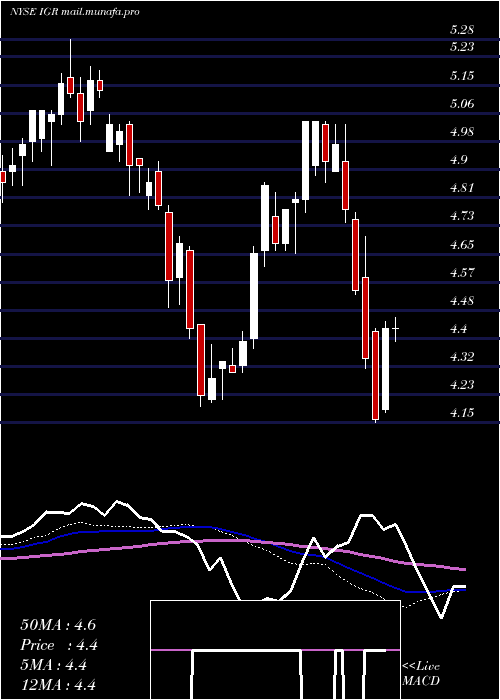500x700 pixels.
Task: Click the Price : 4.4 readout
Action: click(x=59, y=645)
